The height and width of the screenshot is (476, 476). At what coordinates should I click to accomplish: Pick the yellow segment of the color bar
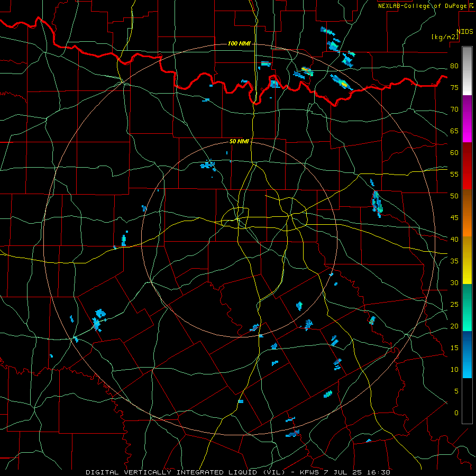(467, 260)
